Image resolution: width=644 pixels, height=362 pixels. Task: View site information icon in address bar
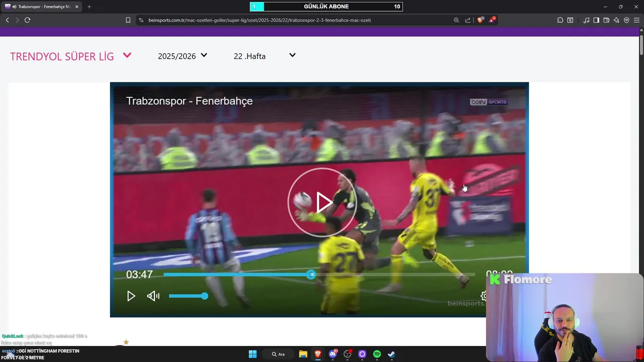click(x=141, y=20)
